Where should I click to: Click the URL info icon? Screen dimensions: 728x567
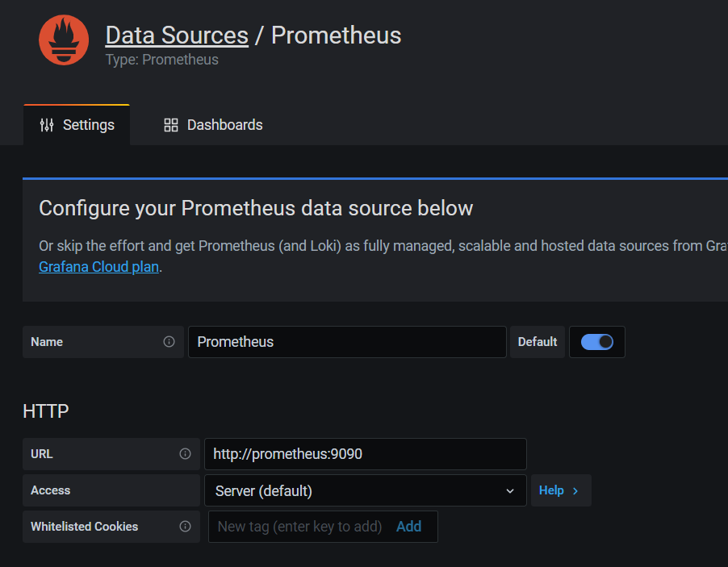pos(185,454)
